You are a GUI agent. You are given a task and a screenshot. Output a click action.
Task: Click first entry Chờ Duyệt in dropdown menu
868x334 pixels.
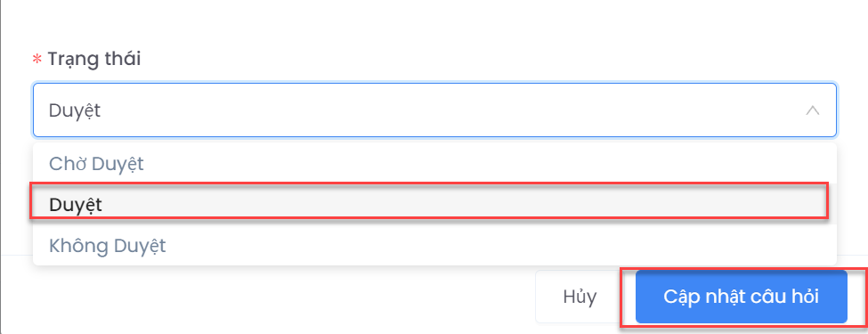434,163
